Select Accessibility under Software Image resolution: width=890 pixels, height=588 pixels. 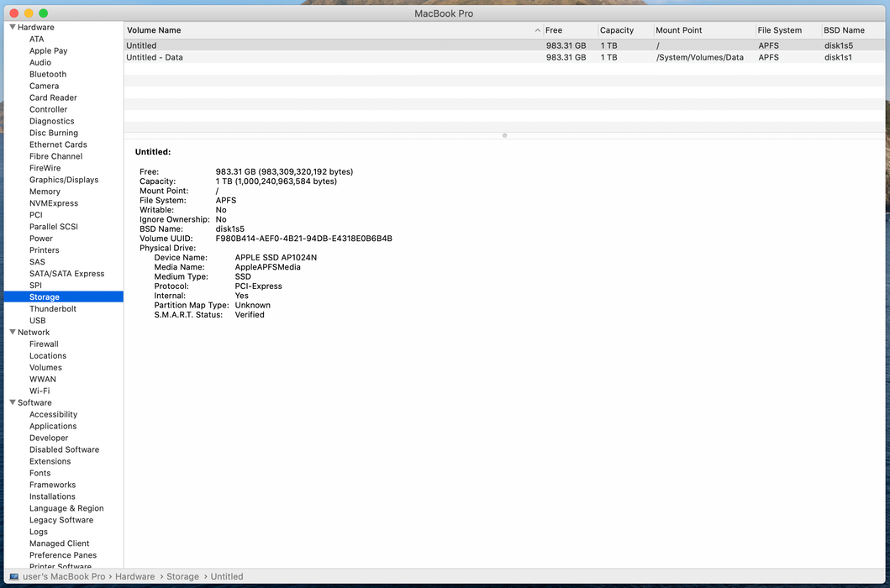(53, 414)
